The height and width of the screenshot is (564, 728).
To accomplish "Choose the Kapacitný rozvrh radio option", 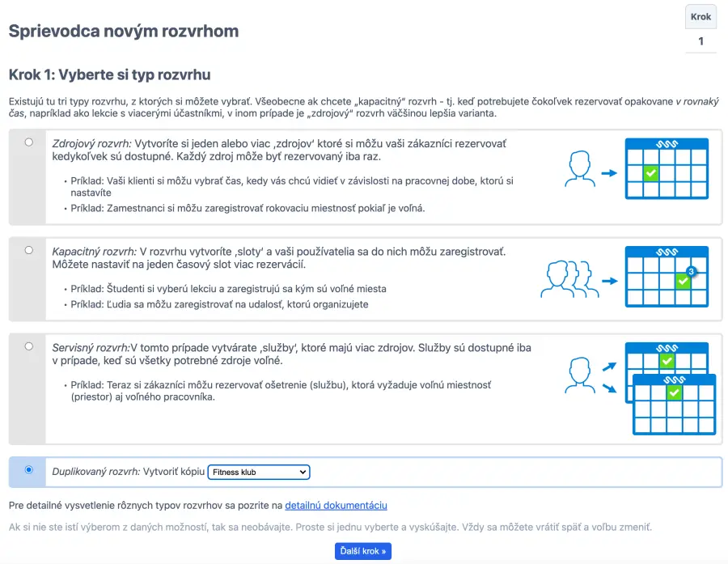I will coord(29,250).
